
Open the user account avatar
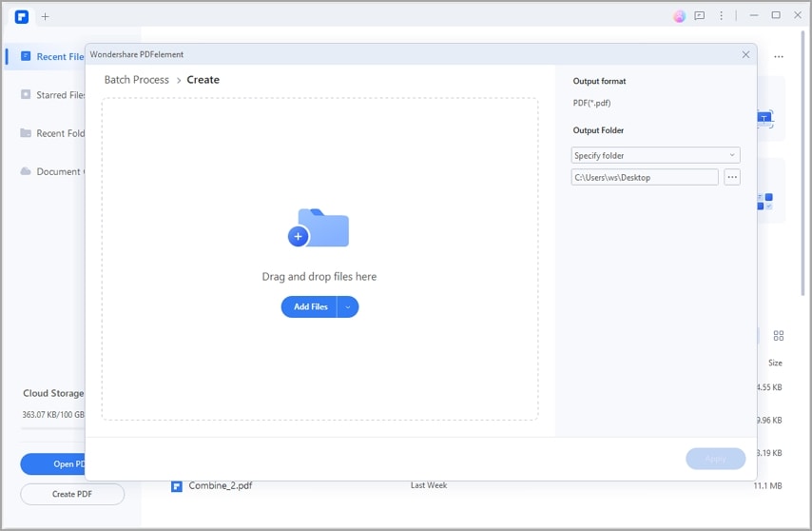tap(679, 16)
